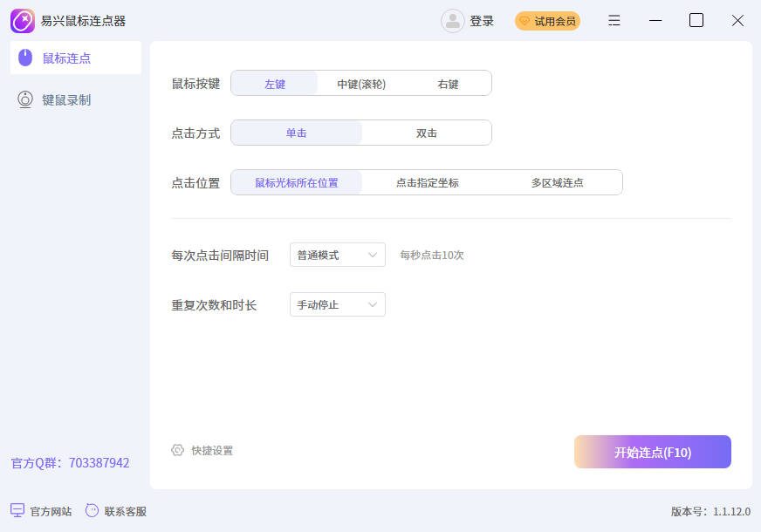The width and height of the screenshot is (761, 532).
Task: Select 中键(滚轮) as the mouse button
Action: (361, 84)
